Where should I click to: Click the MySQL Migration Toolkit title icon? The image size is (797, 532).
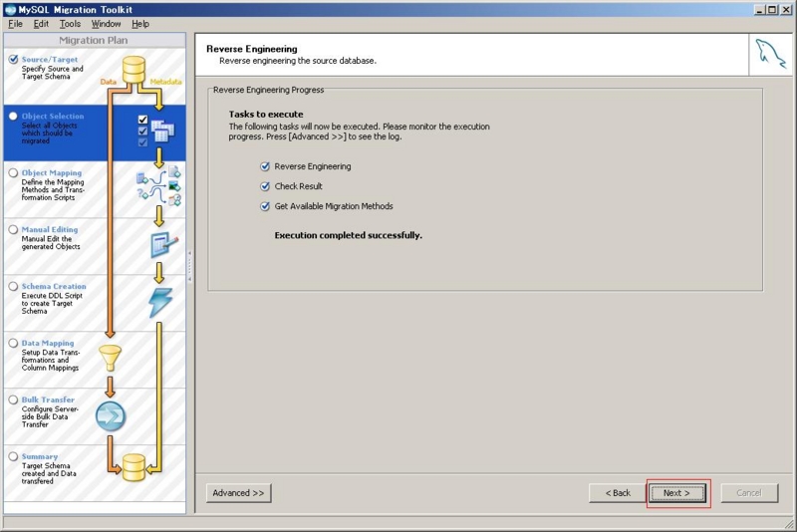10,10
